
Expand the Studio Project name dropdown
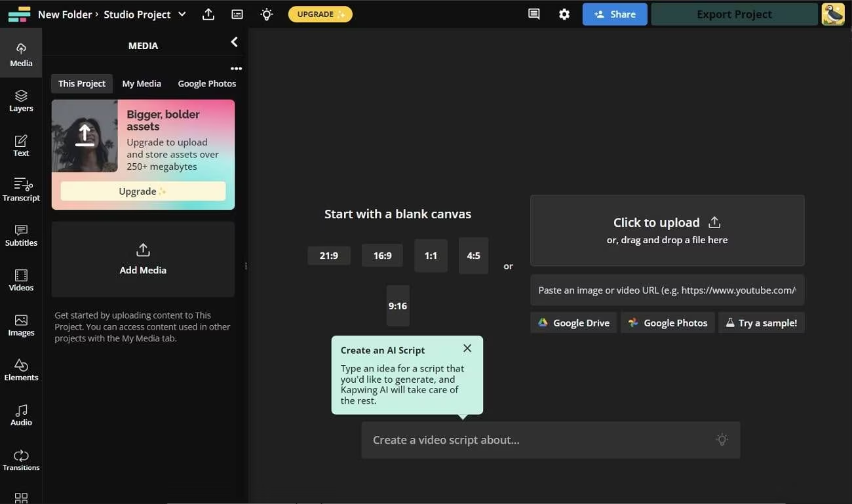(x=182, y=14)
